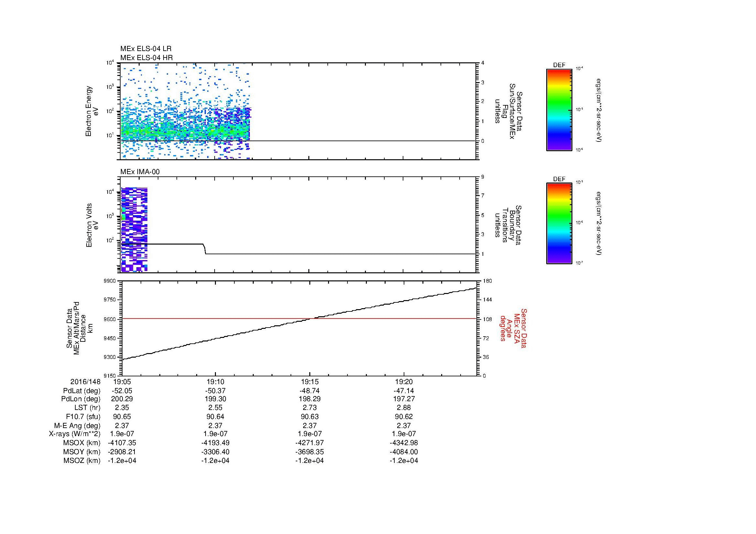Click the IMA DEF color bar
Viewport: 756px width, 534px height.
(x=559, y=224)
